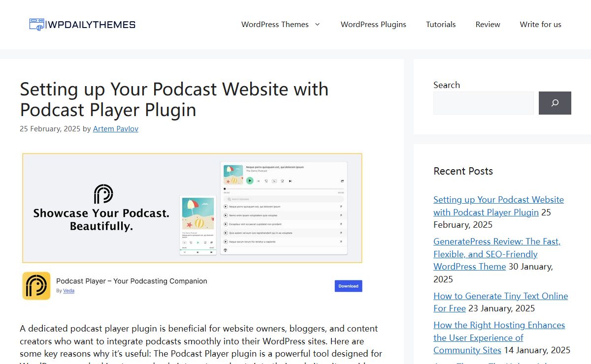The image size is (591, 364).
Task: Go to the Tutorials page
Action: [x=441, y=25]
